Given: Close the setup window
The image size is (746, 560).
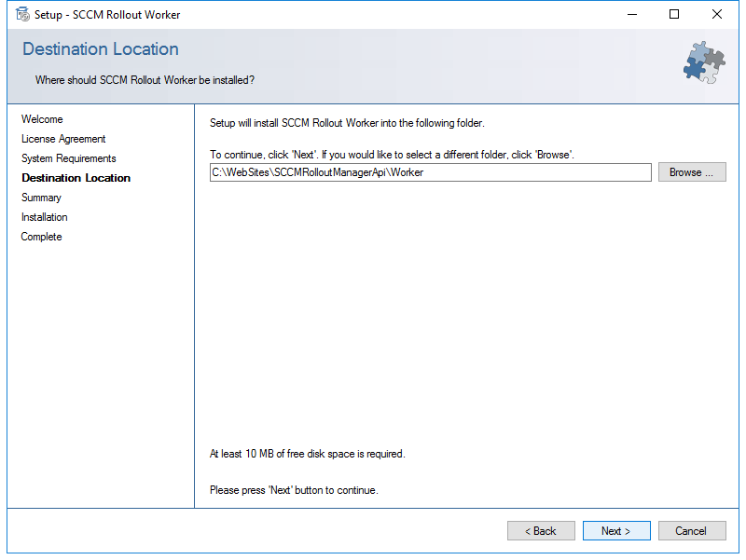Looking at the screenshot, I should (x=716, y=14).
